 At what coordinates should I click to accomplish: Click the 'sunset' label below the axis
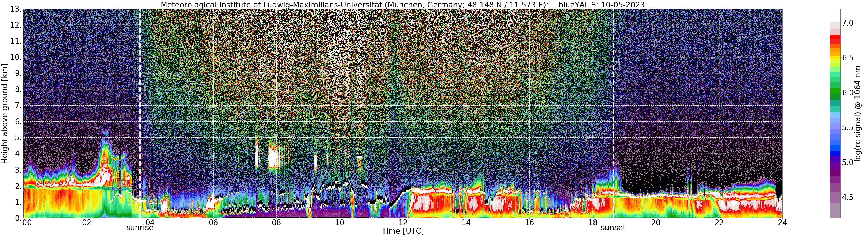pyautogui.click(x=613, y=228)
